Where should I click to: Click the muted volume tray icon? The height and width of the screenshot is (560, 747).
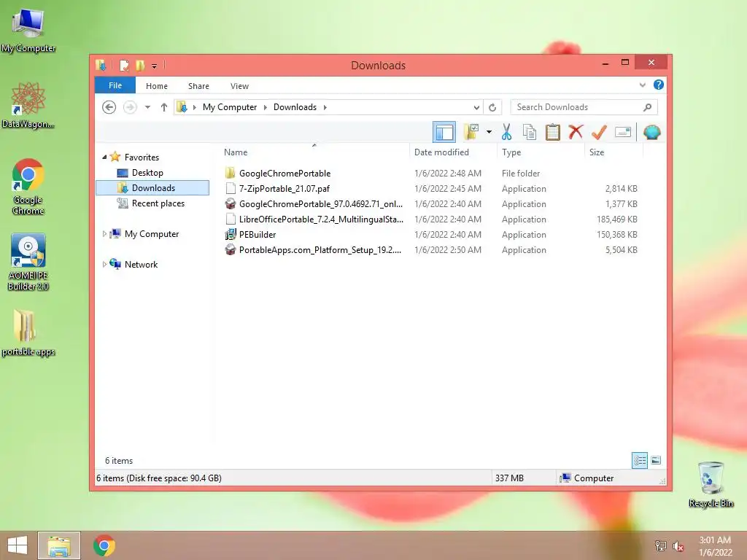678,546
